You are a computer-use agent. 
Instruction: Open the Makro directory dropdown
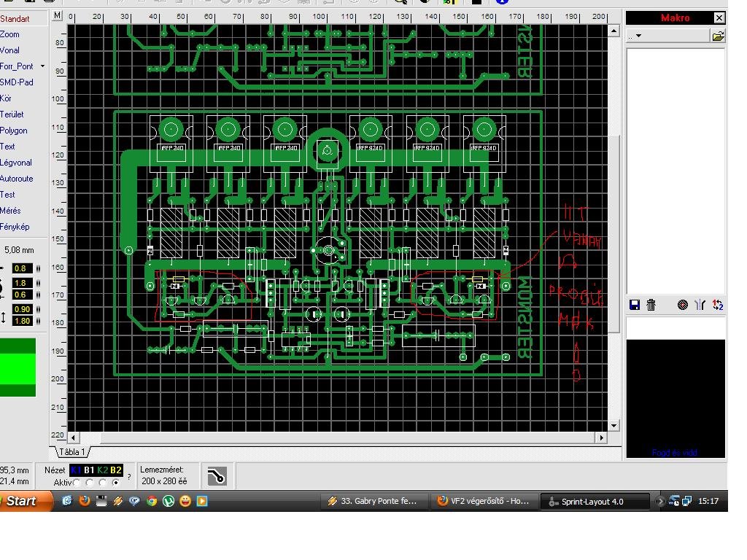[639, 36]
